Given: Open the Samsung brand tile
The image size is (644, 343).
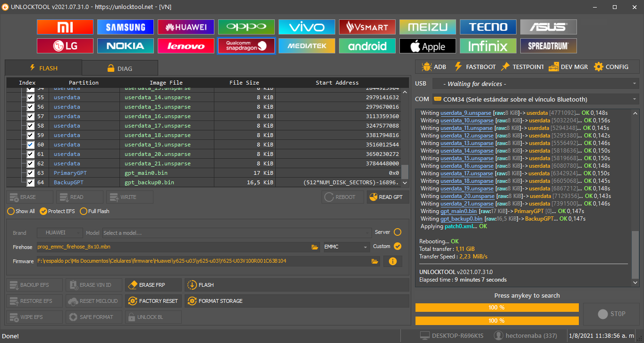Looking at the screenshot, I should tap(126, 27).
